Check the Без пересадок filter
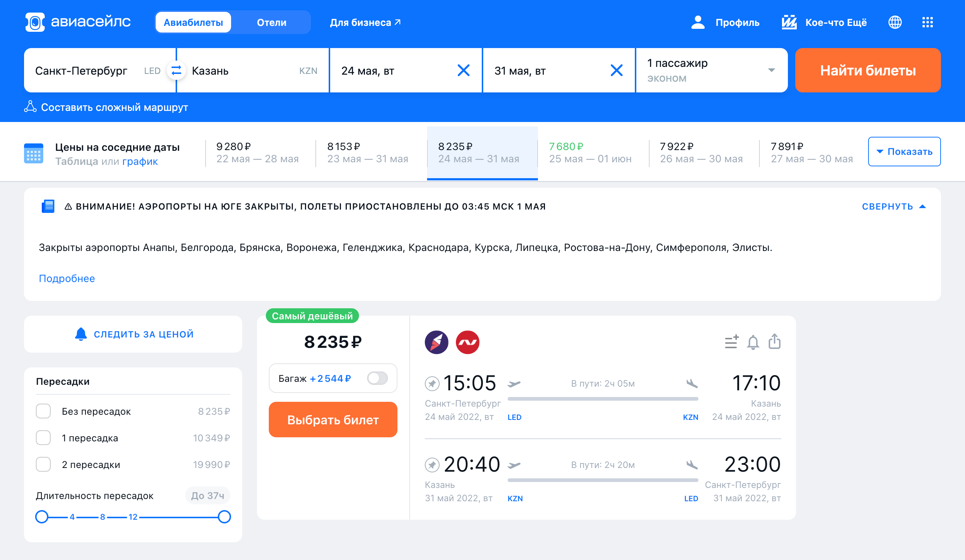Image resolution: width=965 pixels, height=560 pixels. tap(43, 411)
